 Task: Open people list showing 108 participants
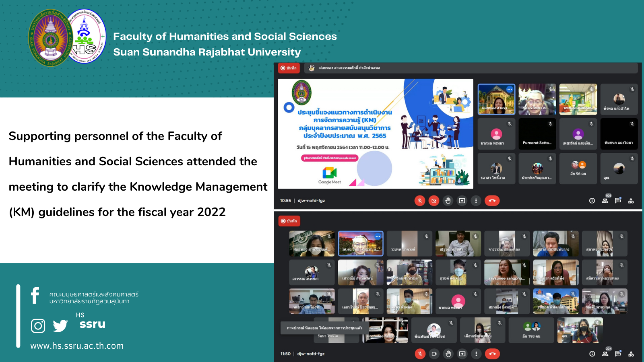coord(605,200)
